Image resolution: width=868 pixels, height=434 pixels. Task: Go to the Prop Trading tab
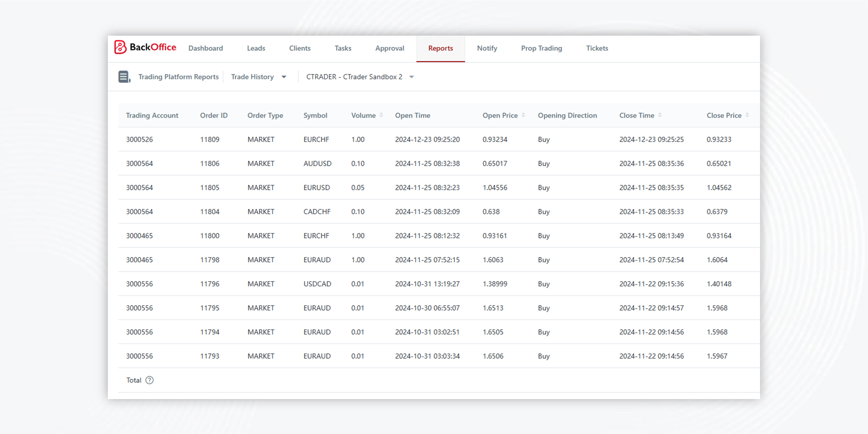point(541,48)
